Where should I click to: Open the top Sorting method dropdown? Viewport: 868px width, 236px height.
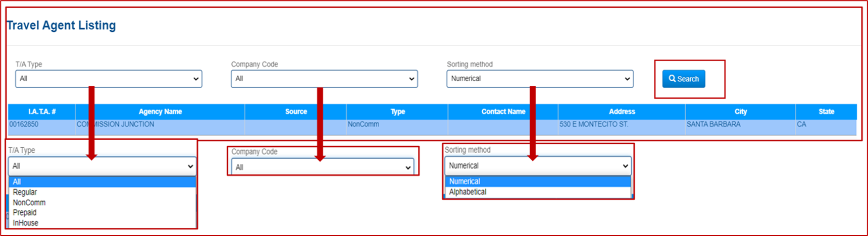pos(540,79)
